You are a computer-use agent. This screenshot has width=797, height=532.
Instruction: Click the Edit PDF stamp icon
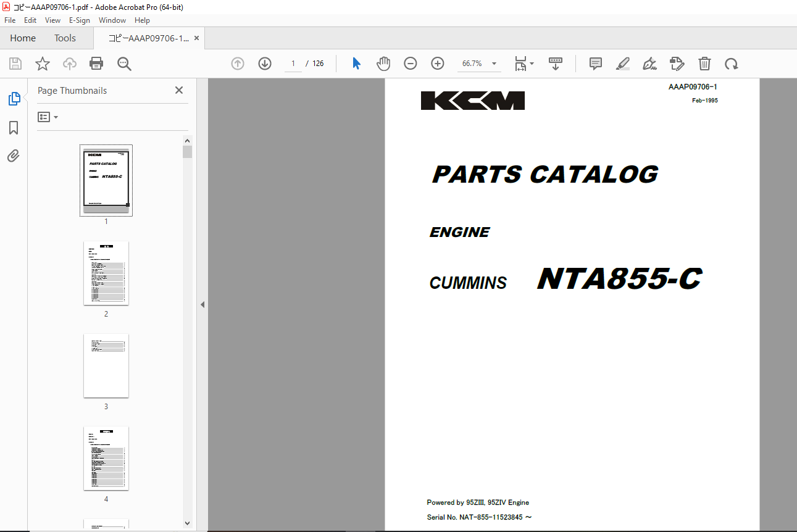point(677,64)
